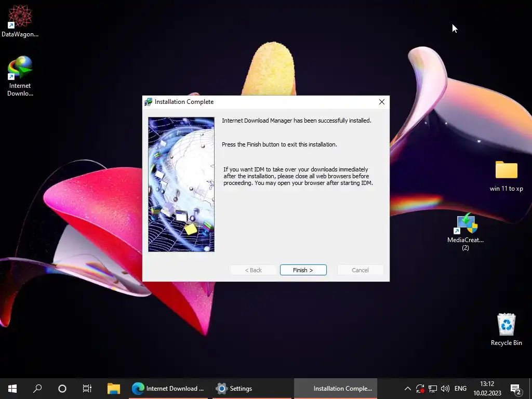Screen dimensions: 532x399
Task: Select the MediaCreat... (2) desktop shortcut
Action: tap(465, 232)
